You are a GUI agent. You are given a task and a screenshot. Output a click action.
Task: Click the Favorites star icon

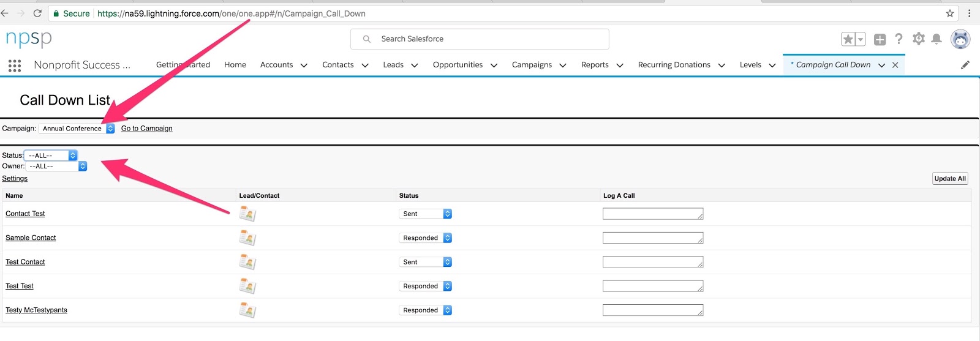coord(848,39)
